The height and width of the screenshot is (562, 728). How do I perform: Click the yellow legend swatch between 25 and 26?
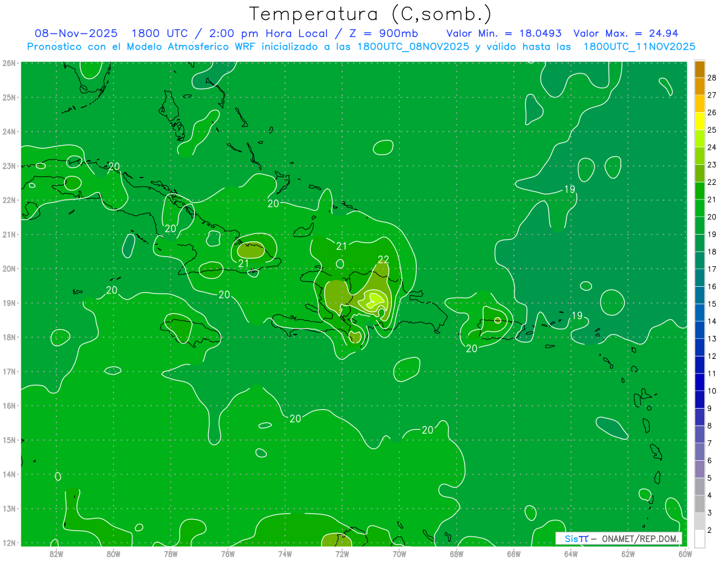[699, 121]
